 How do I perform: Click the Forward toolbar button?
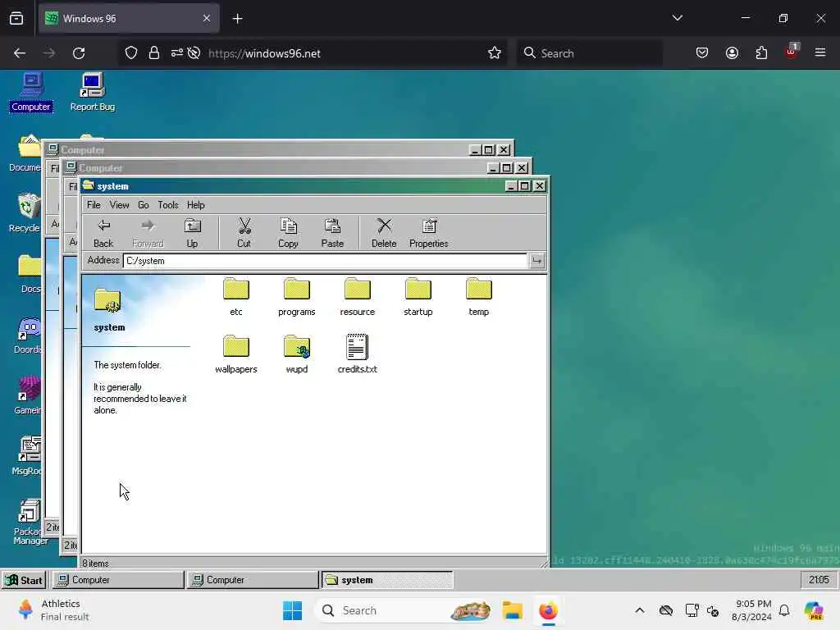[x=148, y=233]
